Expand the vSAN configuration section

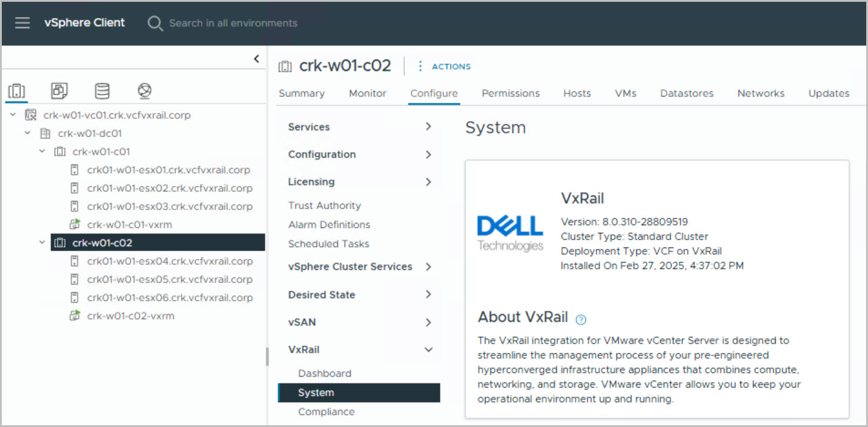point(428,322)
